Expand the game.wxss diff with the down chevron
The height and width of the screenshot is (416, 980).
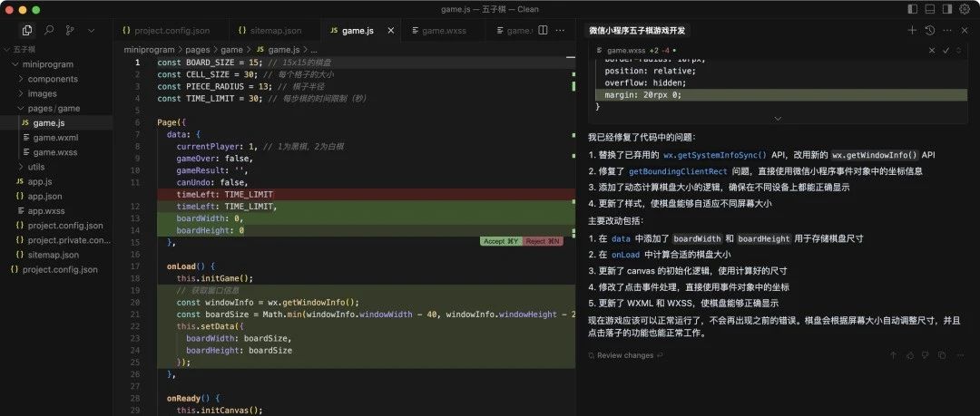(x=778, y=118)
